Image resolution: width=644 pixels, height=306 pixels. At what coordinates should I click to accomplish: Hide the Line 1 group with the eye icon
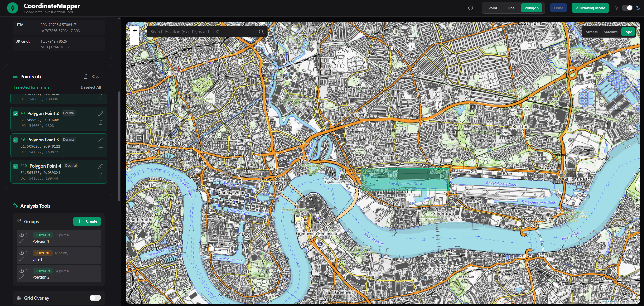click(x=22, y=253)
